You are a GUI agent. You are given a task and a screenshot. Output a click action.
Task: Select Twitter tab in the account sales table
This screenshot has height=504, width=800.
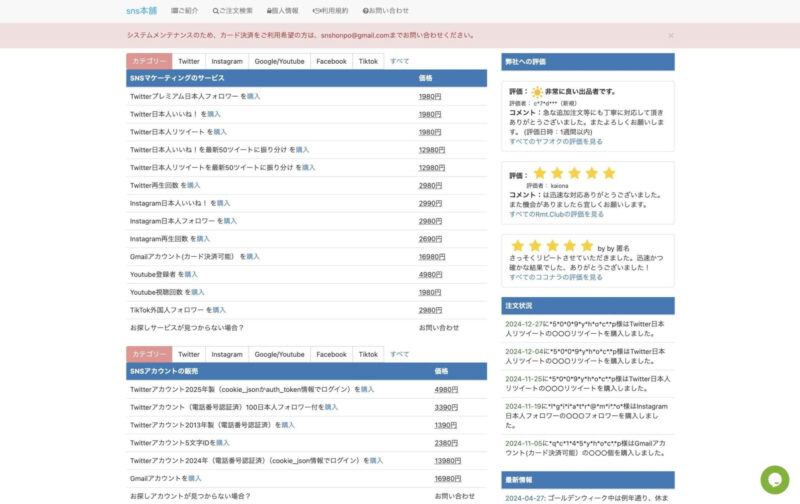189,354
